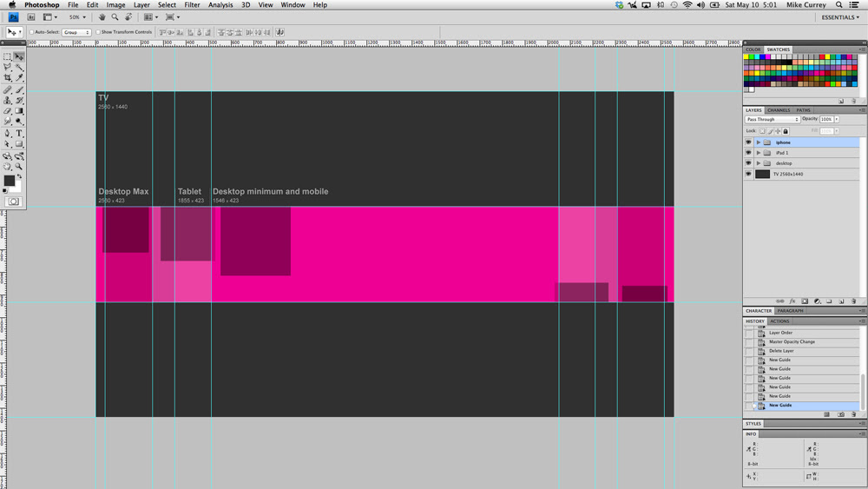Launch Adobe Bridge from the application bar
Image resolution: width=868 pixels, height=489 pixels.
click(31, 17)
